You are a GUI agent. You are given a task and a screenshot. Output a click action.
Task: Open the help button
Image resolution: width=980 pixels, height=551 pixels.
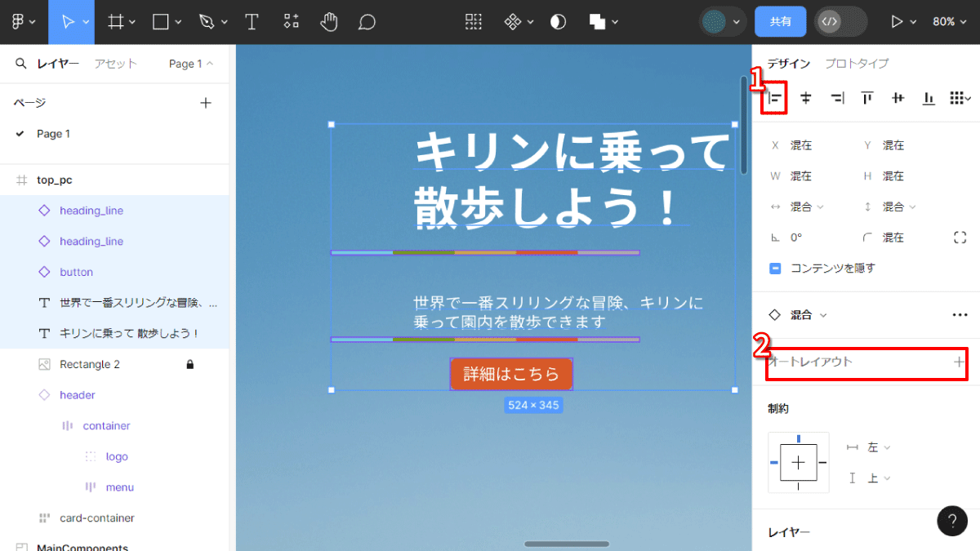pos(952,521)
